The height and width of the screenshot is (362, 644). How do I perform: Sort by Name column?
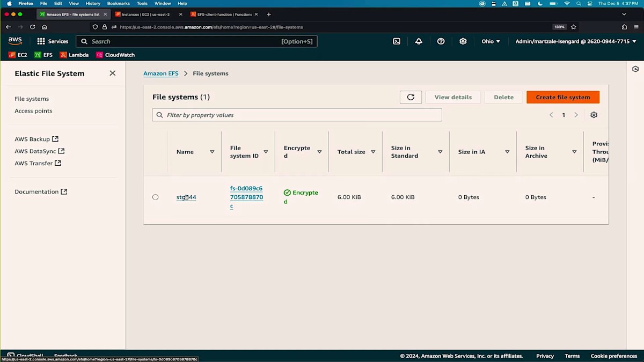click(212, 152)
